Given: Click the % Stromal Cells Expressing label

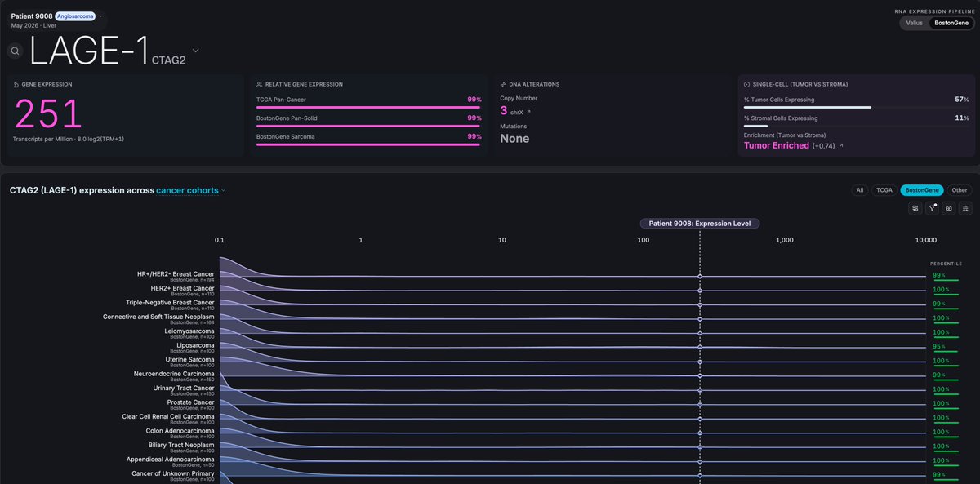Looking at the screenshot, I should pyautogui.click(x=779, y=118).
